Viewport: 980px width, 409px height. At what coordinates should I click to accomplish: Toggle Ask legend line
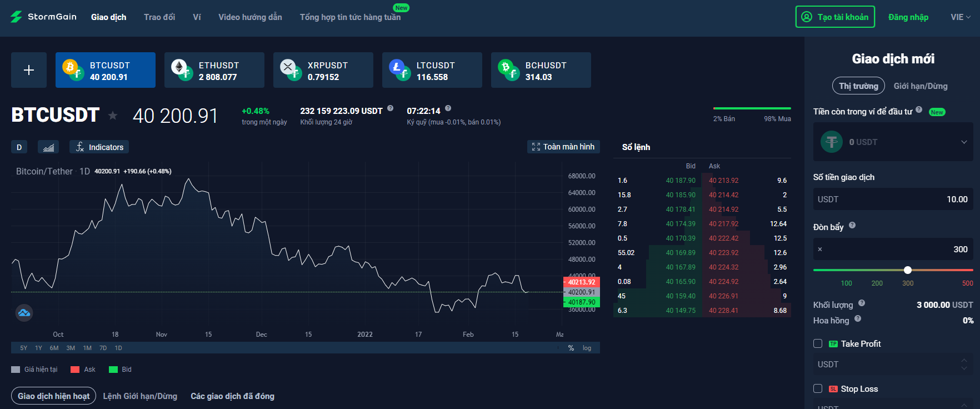83,370
